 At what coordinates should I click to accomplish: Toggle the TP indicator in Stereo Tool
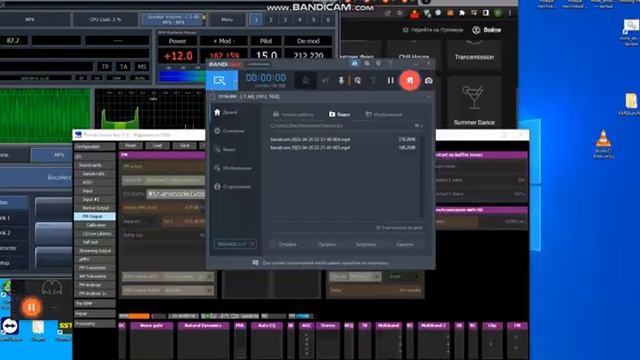(105, 67)
